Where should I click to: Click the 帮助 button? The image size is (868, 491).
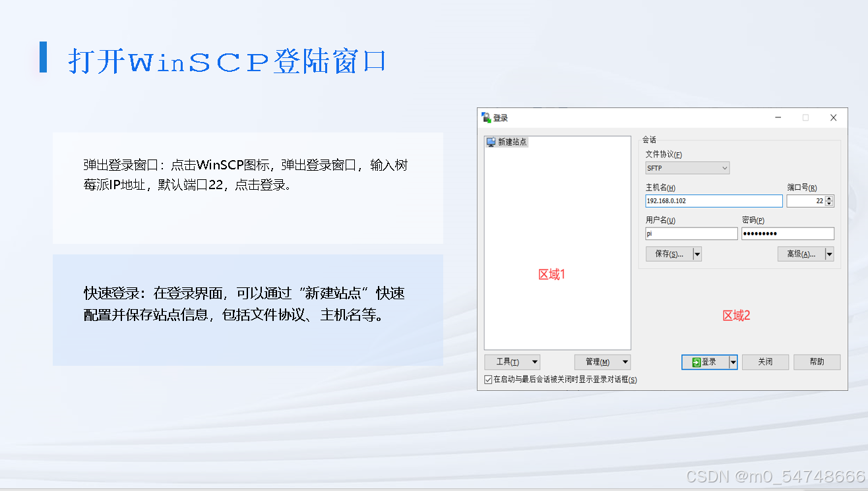pyautogui.click(x=817, y=362)
